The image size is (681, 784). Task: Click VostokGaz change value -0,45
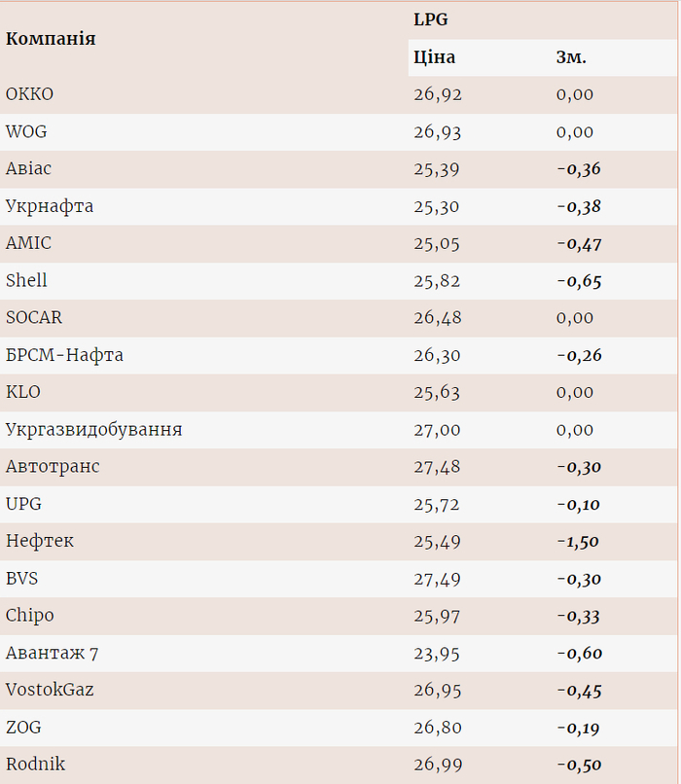click(579, 690)
